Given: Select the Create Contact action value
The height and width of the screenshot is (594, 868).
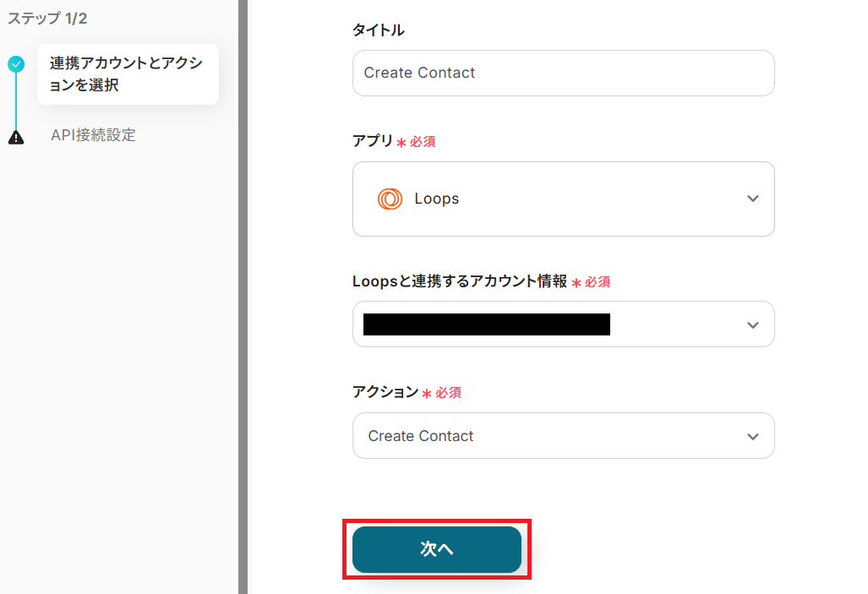Looking at the screenshot, I should pos(421,436).
